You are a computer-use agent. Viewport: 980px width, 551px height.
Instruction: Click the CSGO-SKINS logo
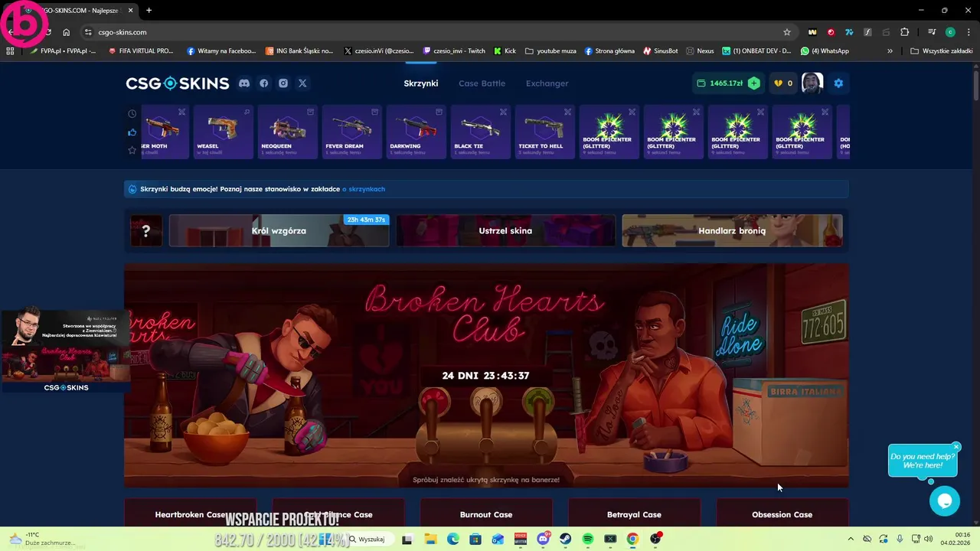(x=178, y=83)
